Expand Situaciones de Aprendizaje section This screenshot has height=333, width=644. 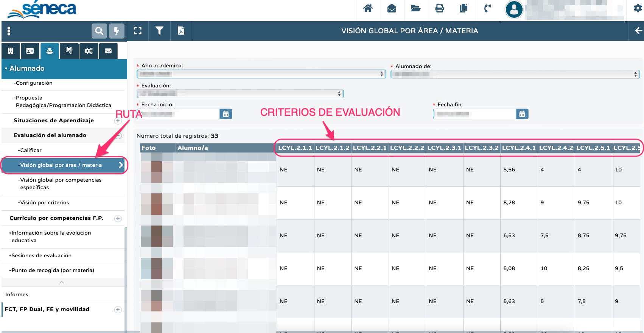(x=118, y=121)
